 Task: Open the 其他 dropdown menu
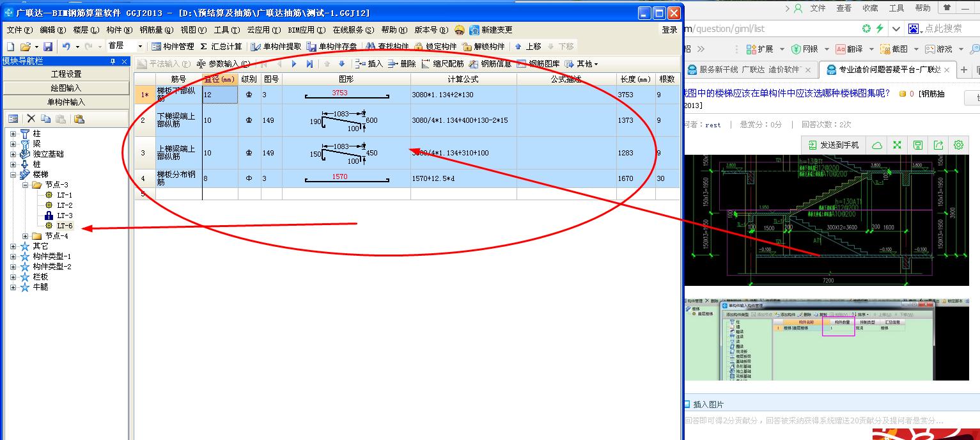[x=582, y=64]
